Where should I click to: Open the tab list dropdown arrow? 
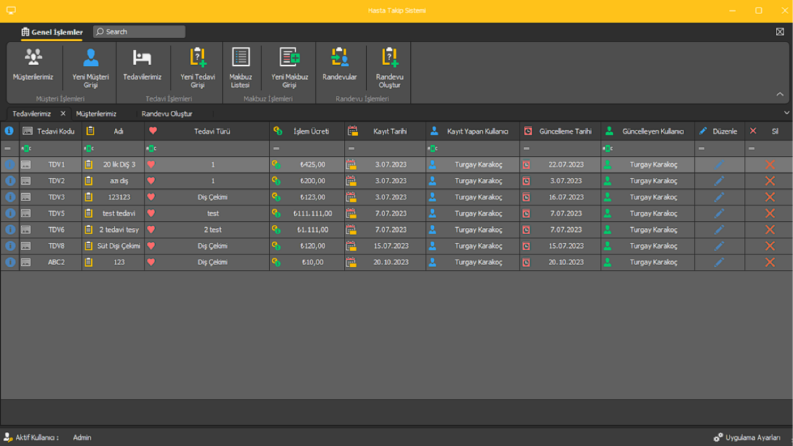pos(786,113)
